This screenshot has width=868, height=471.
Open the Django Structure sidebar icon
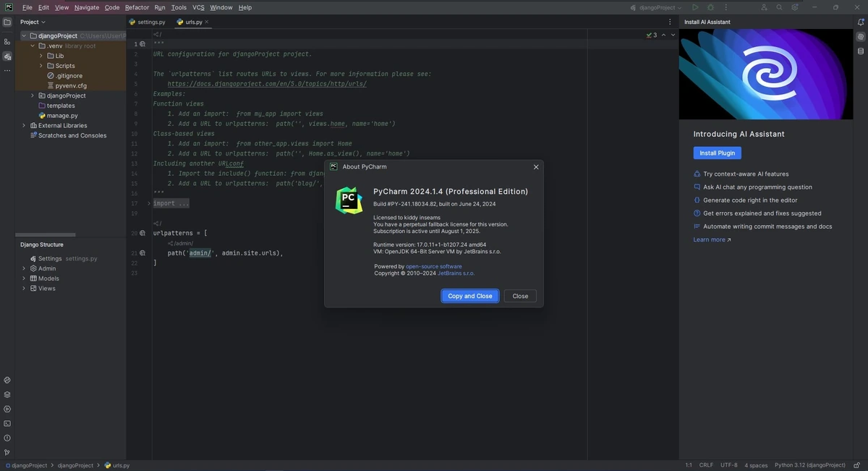point(7,56)
